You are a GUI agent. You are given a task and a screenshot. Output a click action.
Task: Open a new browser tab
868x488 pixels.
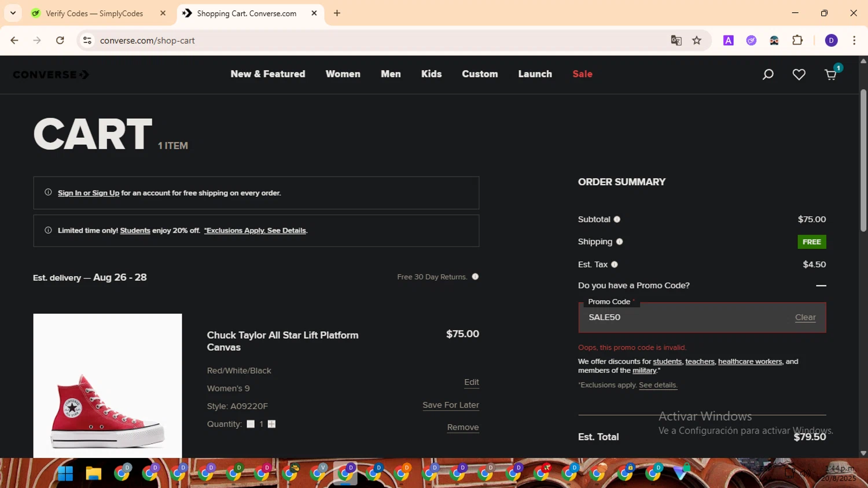click(x=337, y=13)
